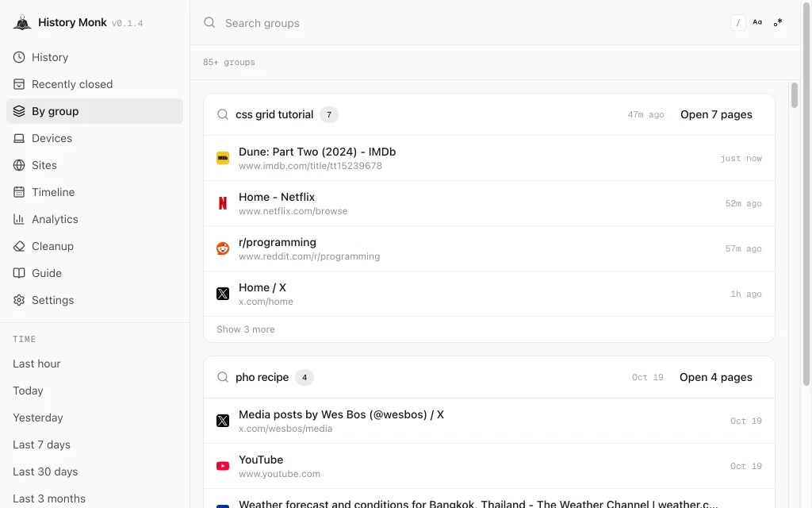Focus the Search groups input field
Viewport: 812px width, 508px height.
[471, 23]
